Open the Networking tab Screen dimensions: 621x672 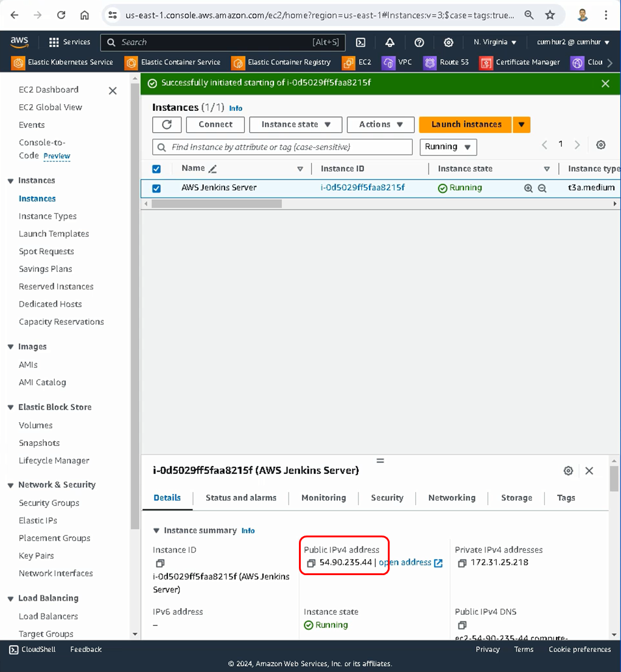[452, 498]
